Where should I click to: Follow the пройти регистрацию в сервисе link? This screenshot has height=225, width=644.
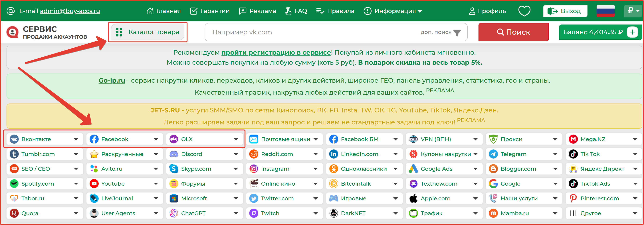tap(276, 52)
